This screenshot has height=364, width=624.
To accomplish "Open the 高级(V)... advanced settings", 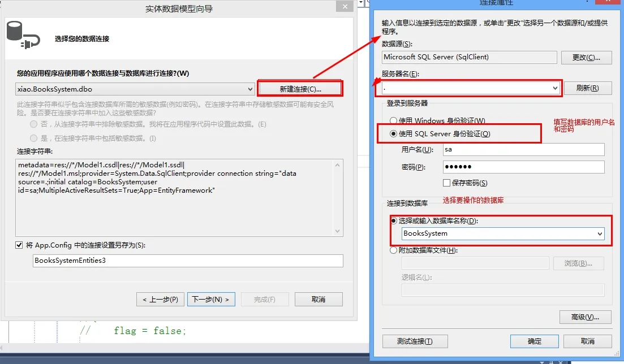I will pos(585,317).
